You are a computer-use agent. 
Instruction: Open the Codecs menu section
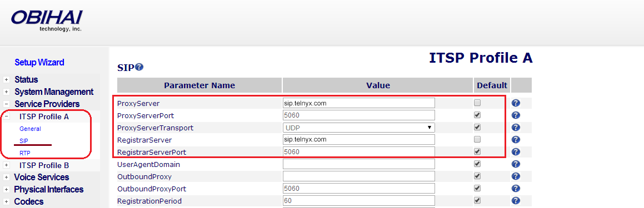(29, 202)
